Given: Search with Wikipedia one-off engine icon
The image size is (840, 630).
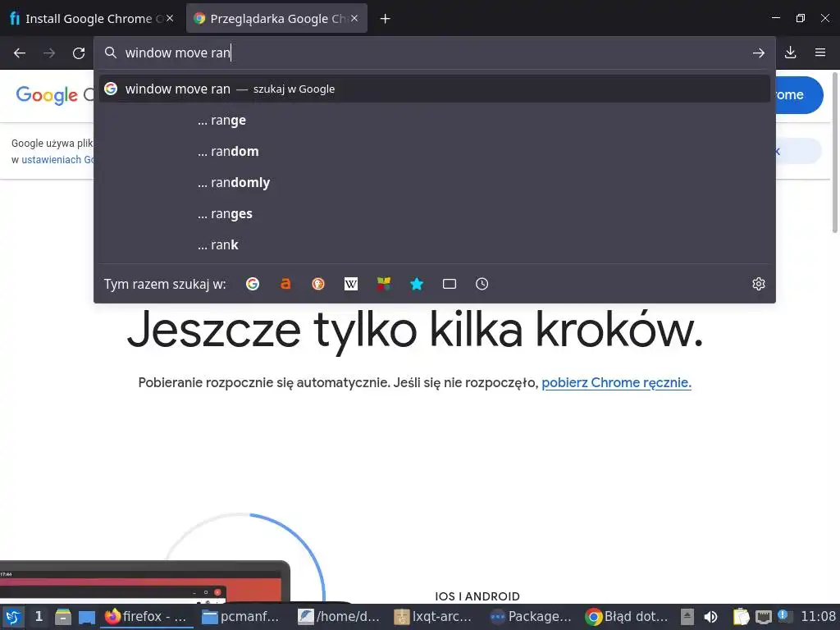Looking at the screenshot, I should [x=351, y=284].
